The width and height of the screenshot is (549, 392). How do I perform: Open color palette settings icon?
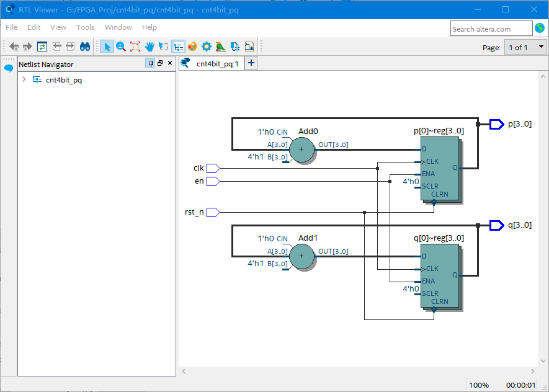192,47
